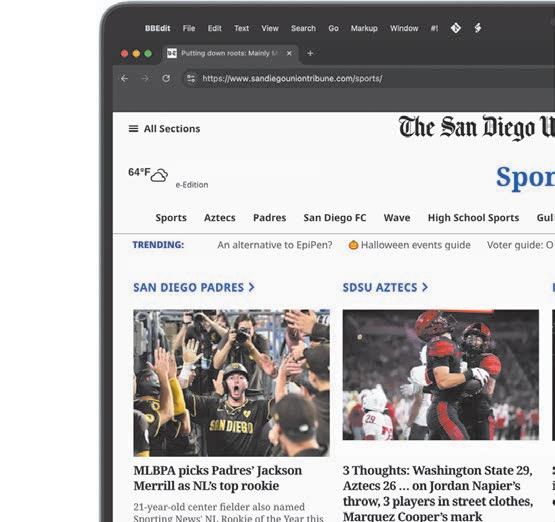The image size is (555, 522).
Task: Open the Padres celebration photo thumbnail
Action: tap(231, 383)
